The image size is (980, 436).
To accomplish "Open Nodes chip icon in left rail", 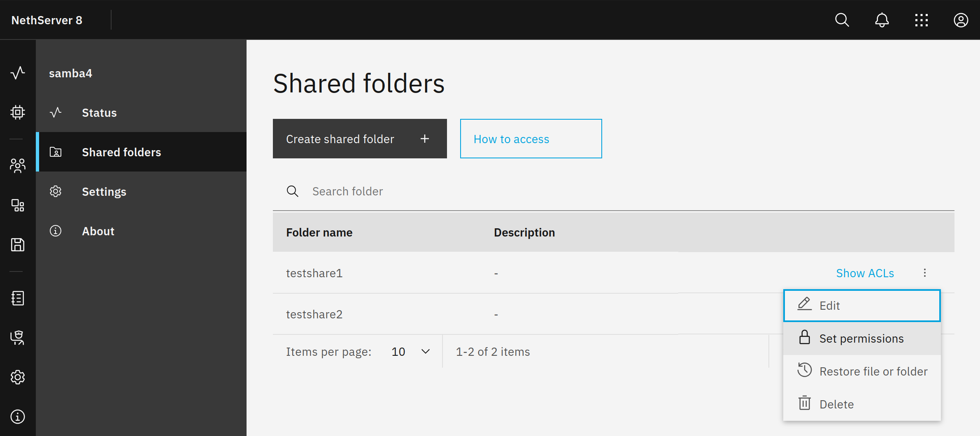I will point(18,112).
